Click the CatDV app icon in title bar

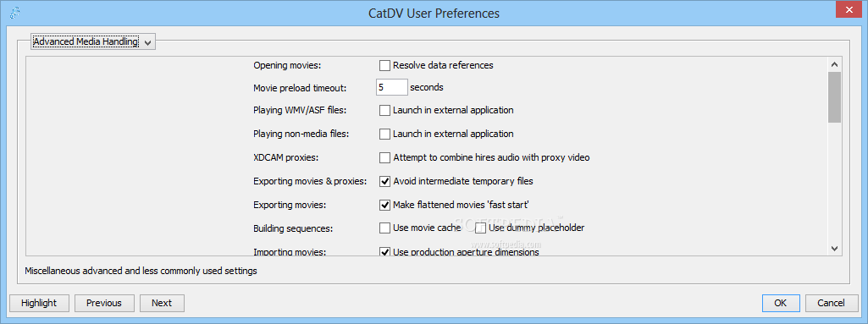coord(14,14)
